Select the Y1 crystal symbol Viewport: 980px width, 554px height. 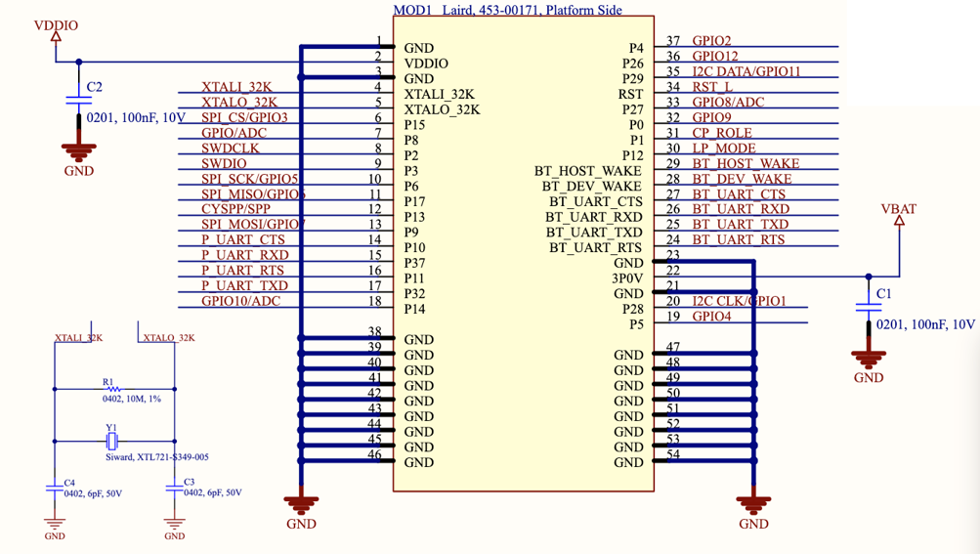(112, 442)
